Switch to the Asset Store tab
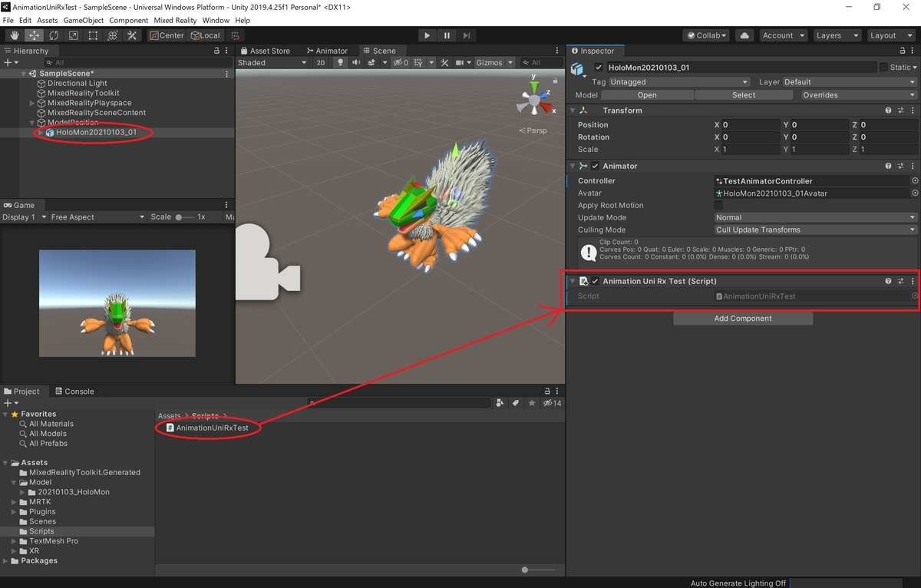921x588 pixels. pyautogui.click(x=265, y=51)
